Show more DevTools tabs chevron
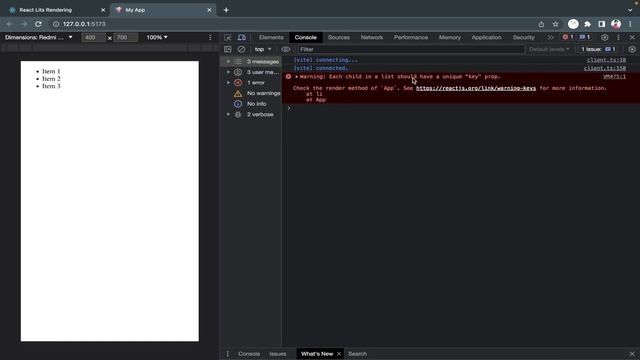640x360 pixels. pyautogui.click(x=550, y=38)
